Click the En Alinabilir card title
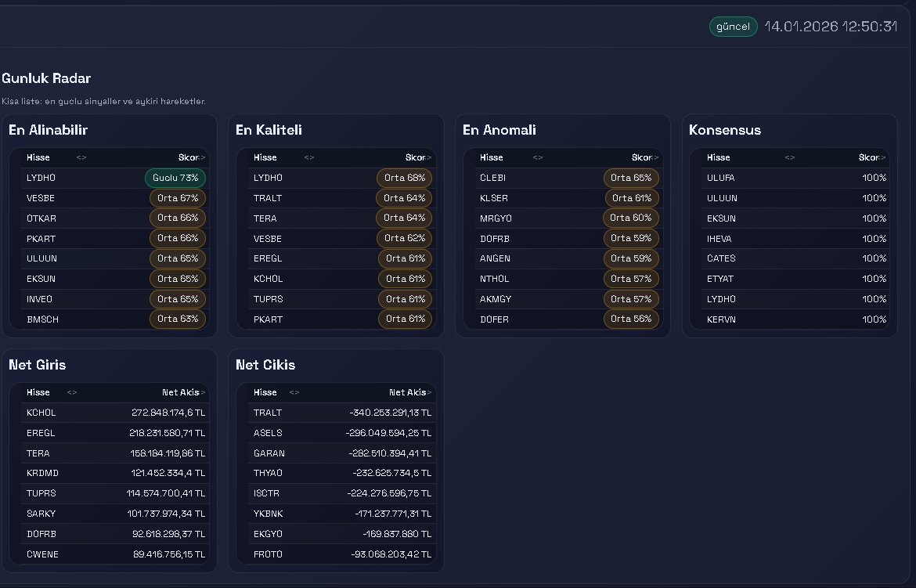 click(x=48, y=130)
